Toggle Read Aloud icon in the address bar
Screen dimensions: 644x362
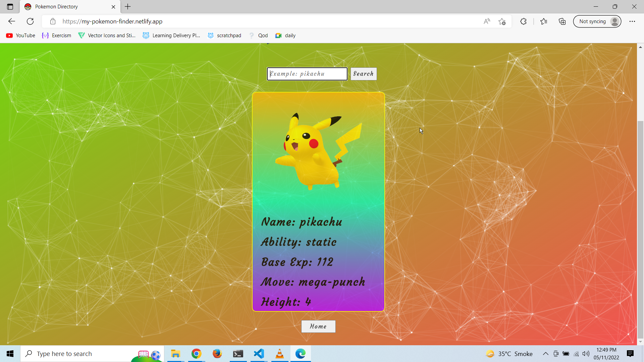[487, 21]
